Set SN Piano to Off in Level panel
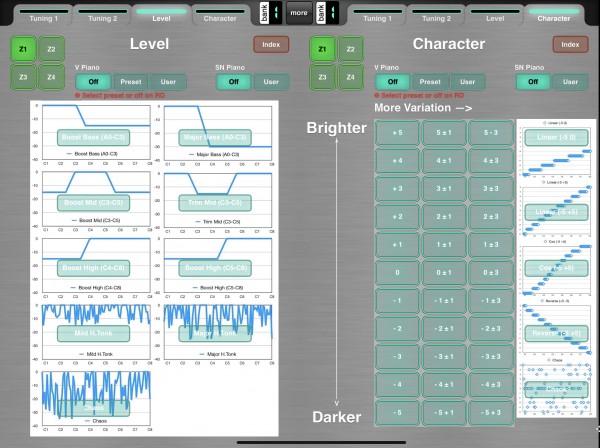 coord(233,82)
